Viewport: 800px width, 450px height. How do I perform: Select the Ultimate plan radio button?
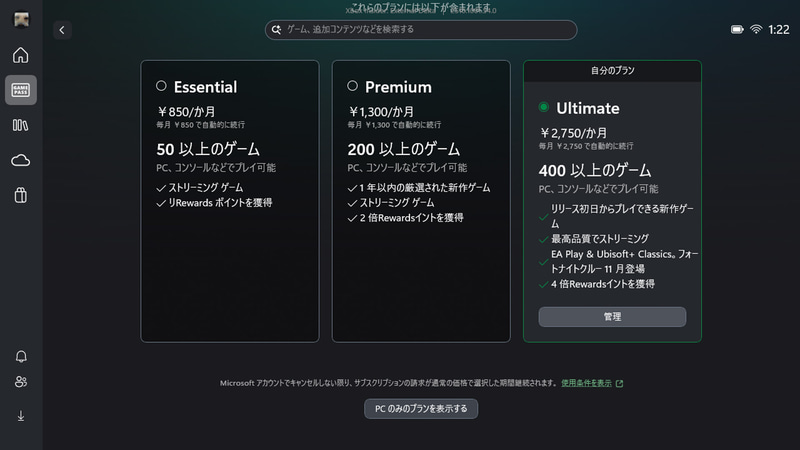(544, 107)
